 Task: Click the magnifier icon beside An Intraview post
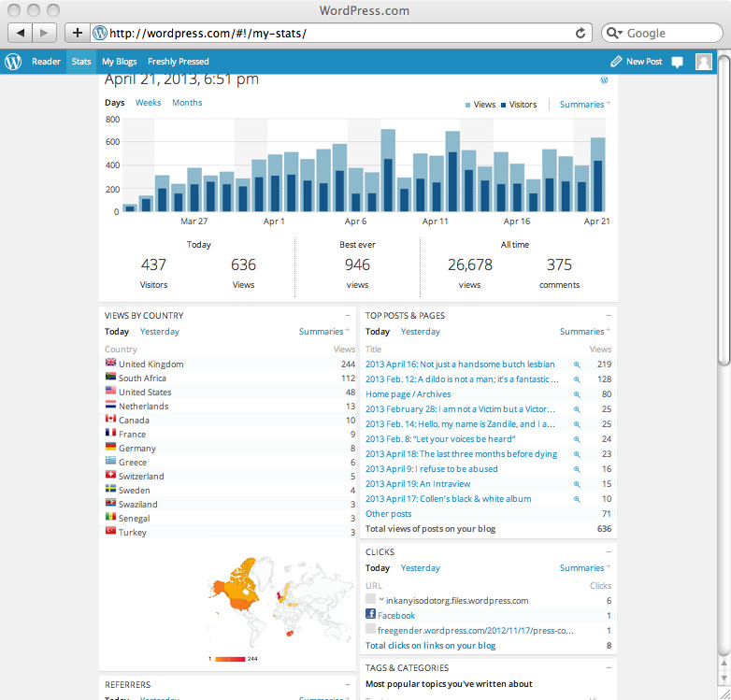point(577,484)
